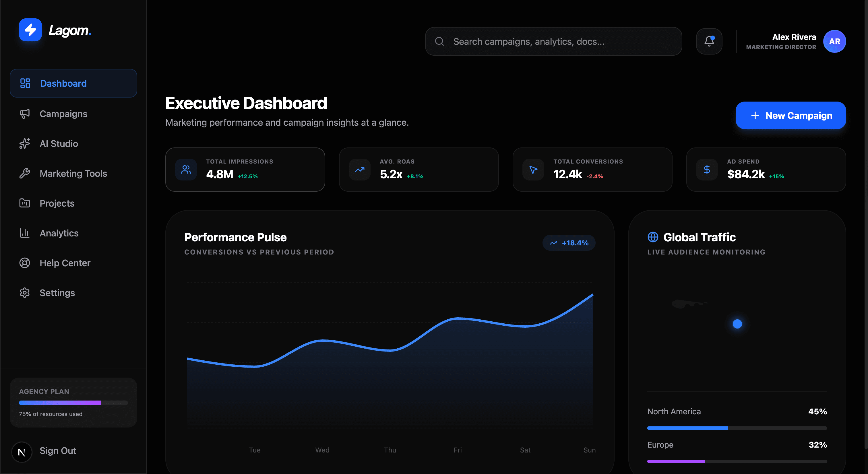The image size is (868, 474).
Task: Click the Lagom lightning bolt logo
Action: pos(30,30)
